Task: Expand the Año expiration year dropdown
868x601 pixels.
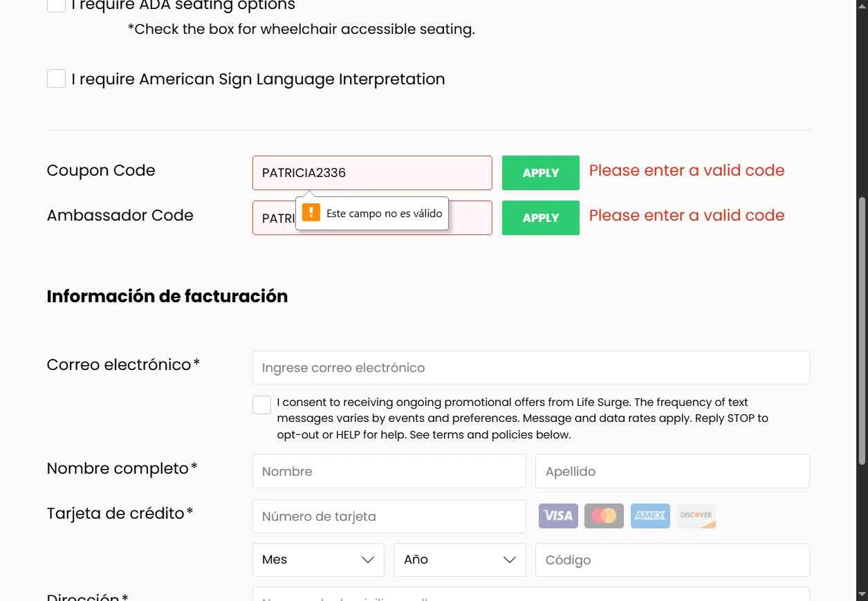Action: [459, 560]
